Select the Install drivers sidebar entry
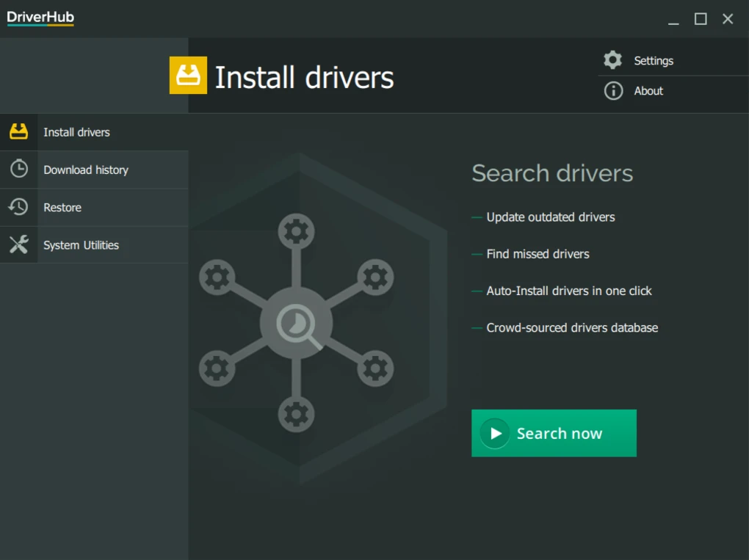Viewport: 749px width, 560px height. [76, 131]
